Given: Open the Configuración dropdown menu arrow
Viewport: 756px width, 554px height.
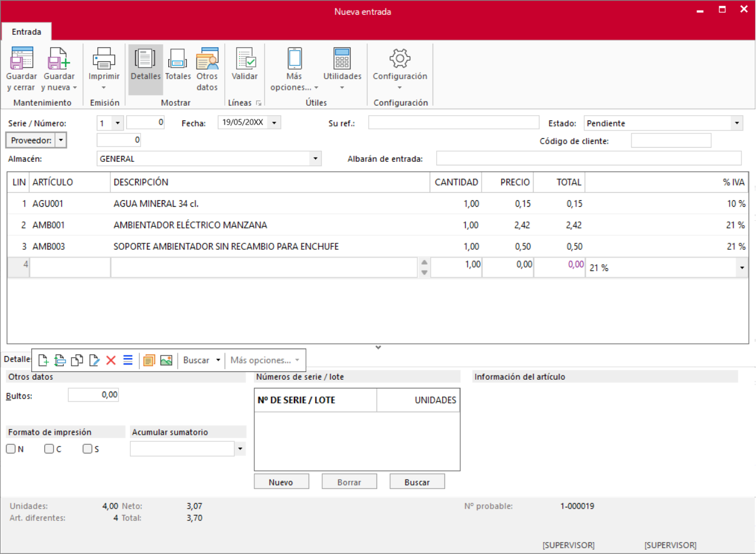Looking at the screenshot, I should [400, 87].
